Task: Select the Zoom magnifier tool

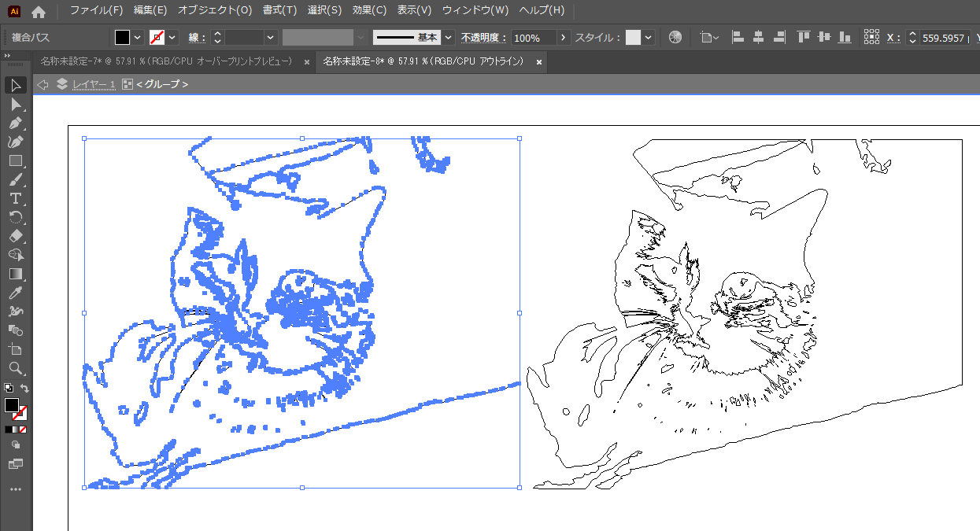Action: [15, 368]
